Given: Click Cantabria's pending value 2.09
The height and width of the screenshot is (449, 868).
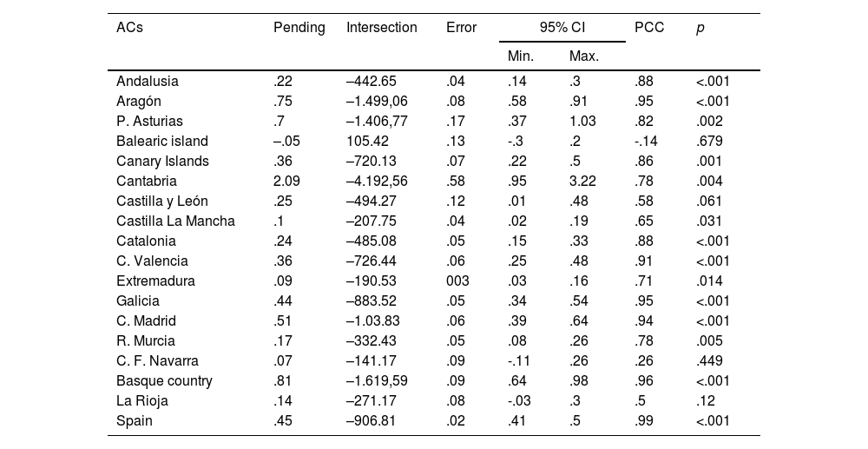Looking at the screenshot, I should pos(287,182).
